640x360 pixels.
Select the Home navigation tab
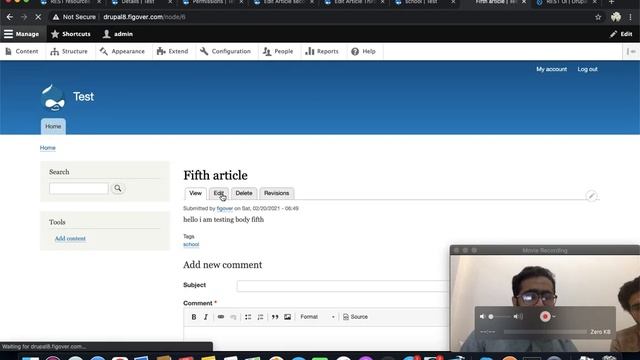pyautogui.click(x=53, y=126)
